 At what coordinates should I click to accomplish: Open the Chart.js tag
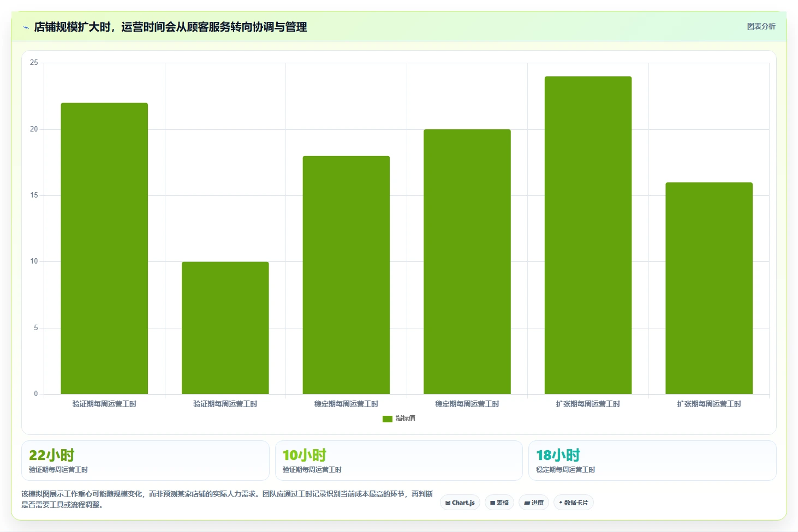[460, 503]
